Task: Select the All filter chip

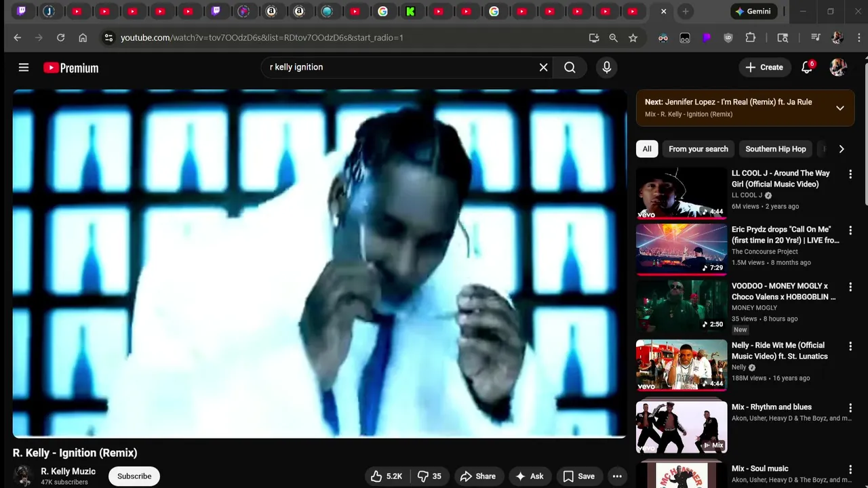Action: point(647,149)
